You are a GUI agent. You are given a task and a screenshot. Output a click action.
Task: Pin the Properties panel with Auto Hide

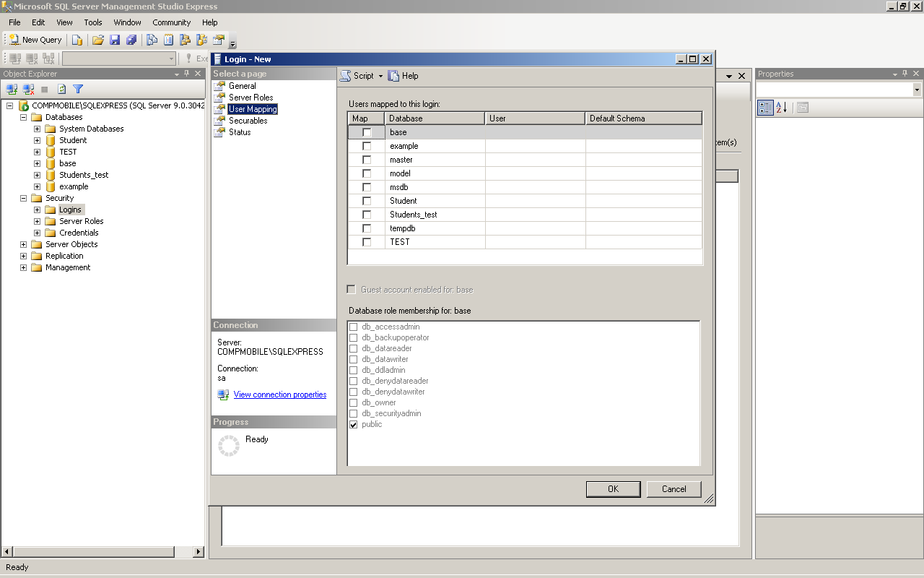pyautogui.click(x=907, y=74)
